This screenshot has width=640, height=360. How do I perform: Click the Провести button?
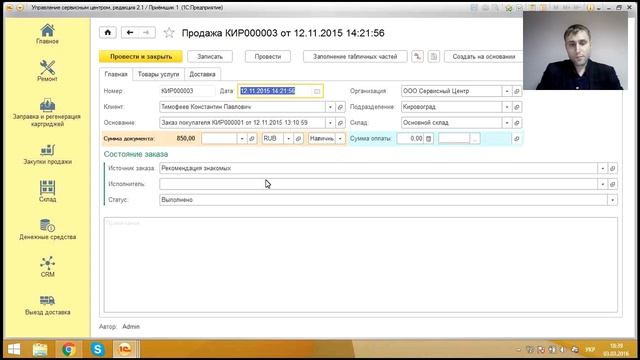coord(268,56)
